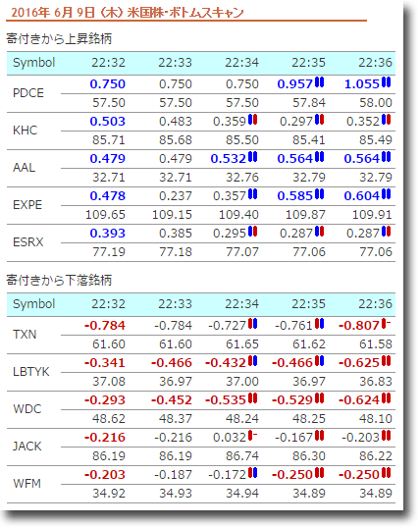The width and height of the screenshot is (420, 527).
Task: Click the WDC symbol label
Action: pos(26,409)
